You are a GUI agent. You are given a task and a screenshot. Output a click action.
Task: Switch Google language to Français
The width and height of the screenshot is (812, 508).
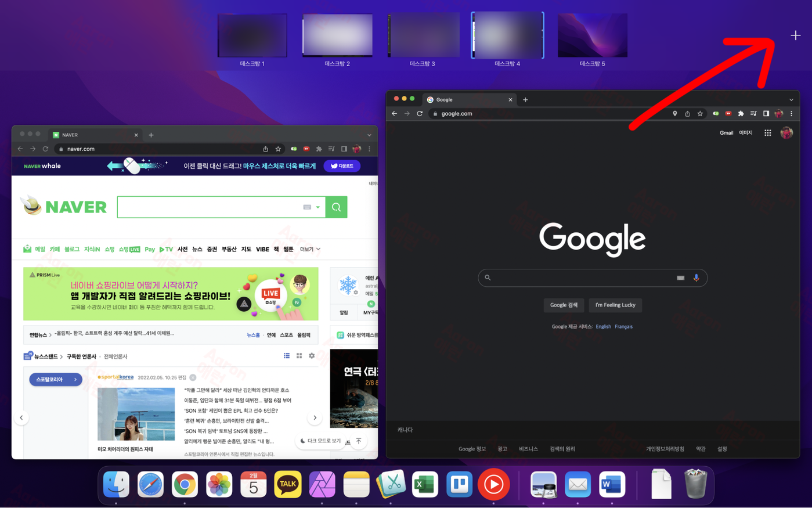[x=623, y=327]
